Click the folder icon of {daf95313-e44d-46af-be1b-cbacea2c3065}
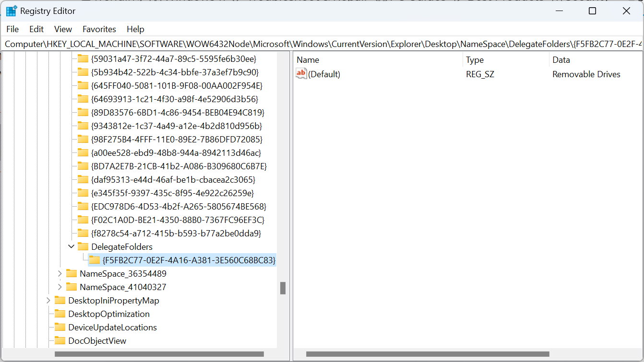Viewport: 644px width, 362px height. [83, 180]
